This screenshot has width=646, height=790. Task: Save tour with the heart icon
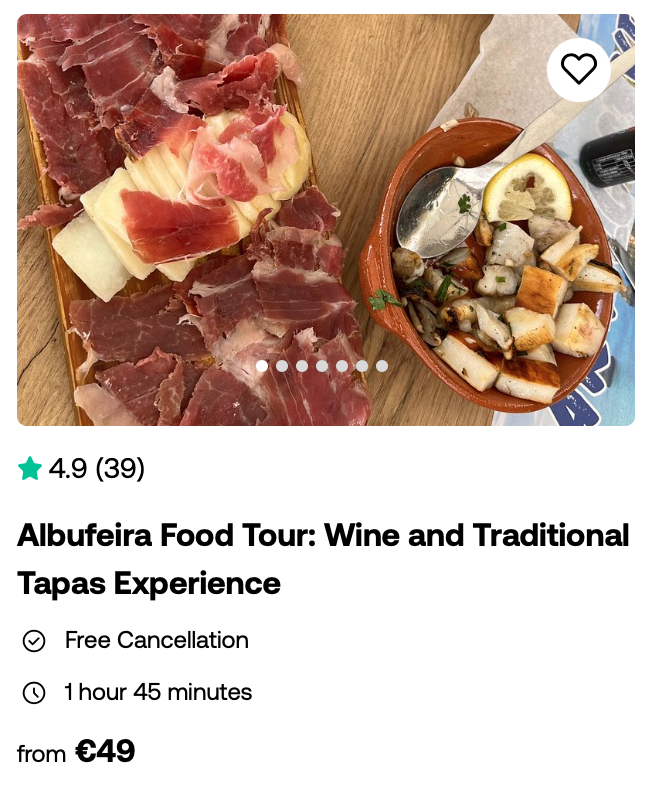pyautogui.click(x=578, y=70)
